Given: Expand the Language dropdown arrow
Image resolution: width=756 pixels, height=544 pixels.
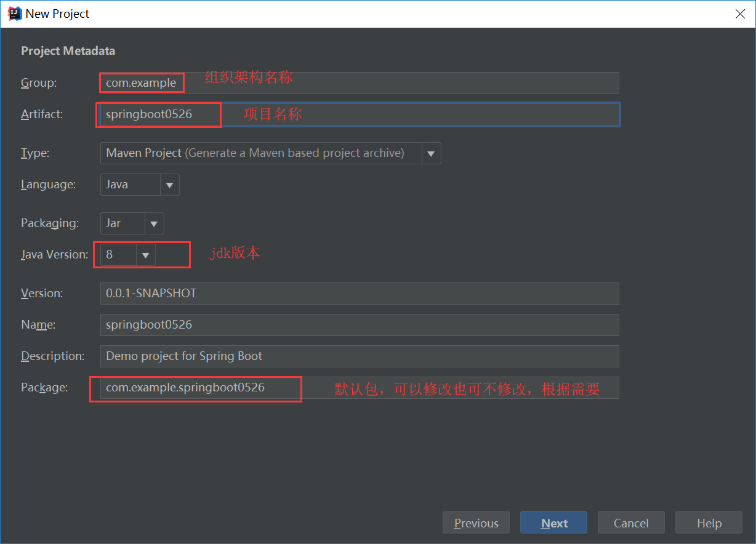Looking at the screenshot, I should (170, 185).
